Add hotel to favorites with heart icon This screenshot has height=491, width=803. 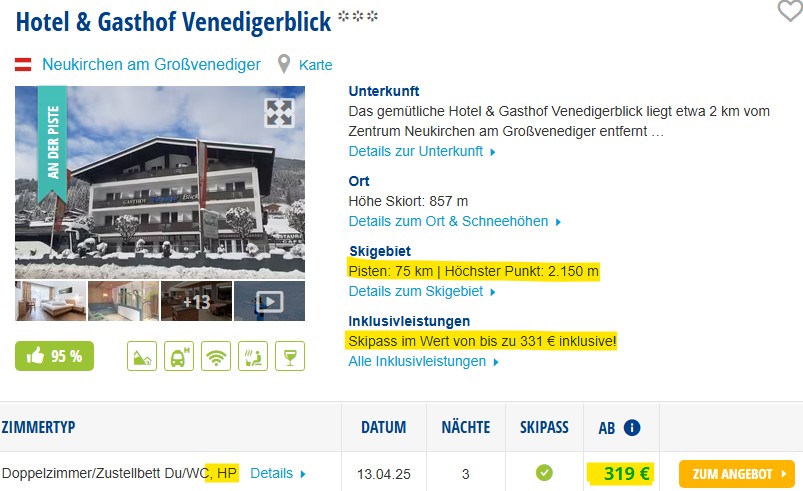pos(791,10)
